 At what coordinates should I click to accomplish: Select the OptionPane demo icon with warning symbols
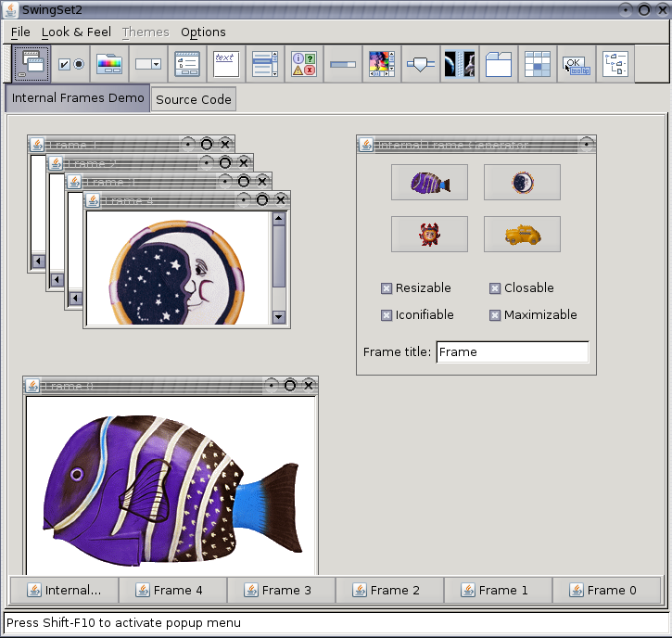[304, 64]
